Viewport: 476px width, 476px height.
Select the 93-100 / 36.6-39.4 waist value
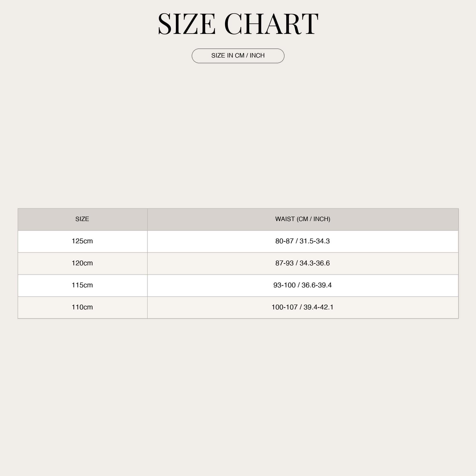click(302, 285)
